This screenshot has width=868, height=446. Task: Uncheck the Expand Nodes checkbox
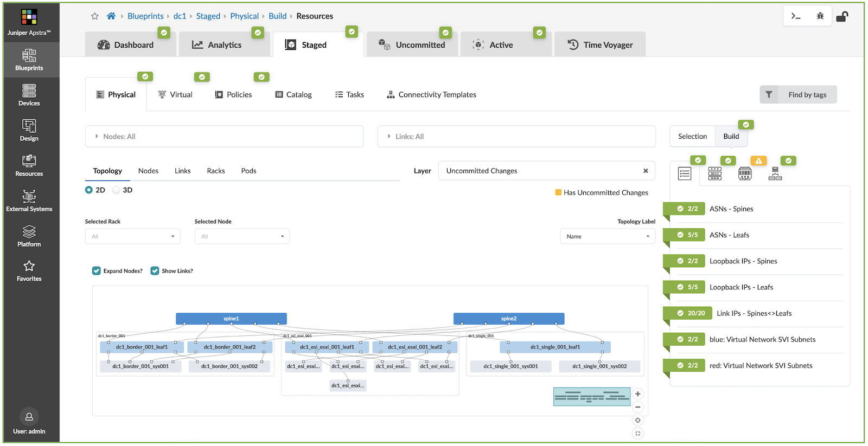coord(97,271)
